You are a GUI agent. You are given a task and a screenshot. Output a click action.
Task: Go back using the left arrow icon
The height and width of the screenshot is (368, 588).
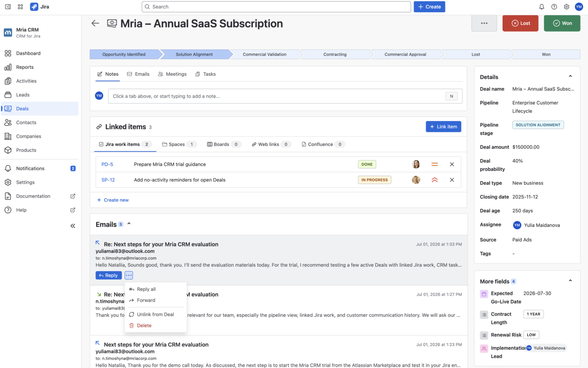(x=95, y=23)
